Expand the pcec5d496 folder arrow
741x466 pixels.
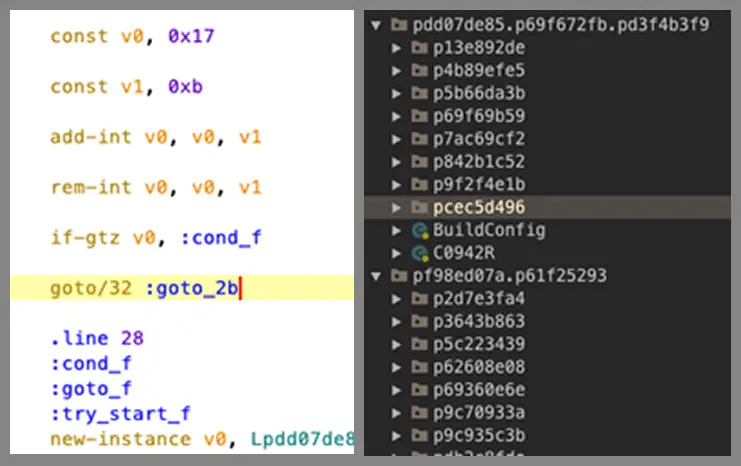pos(396,207)
